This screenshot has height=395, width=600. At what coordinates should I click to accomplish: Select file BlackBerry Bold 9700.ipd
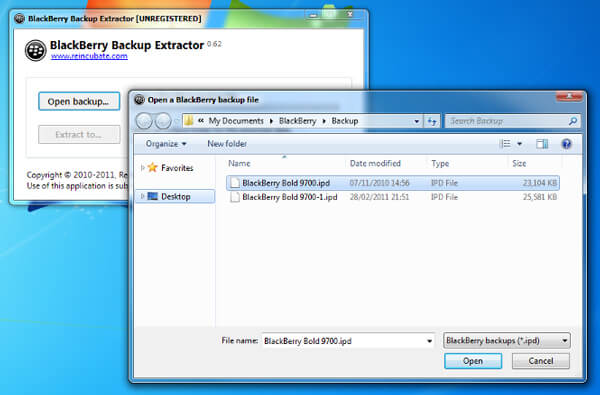(x=393, y=183)
